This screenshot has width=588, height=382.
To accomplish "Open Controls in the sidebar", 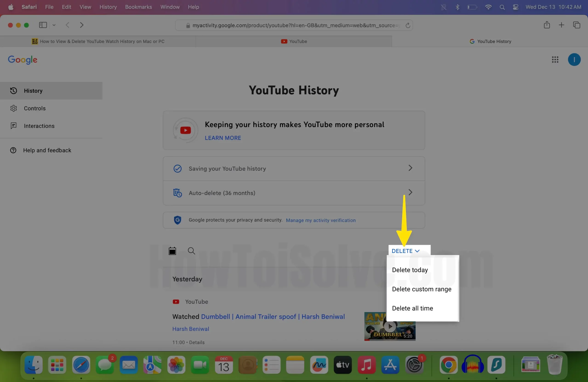I will click(35, 108).
